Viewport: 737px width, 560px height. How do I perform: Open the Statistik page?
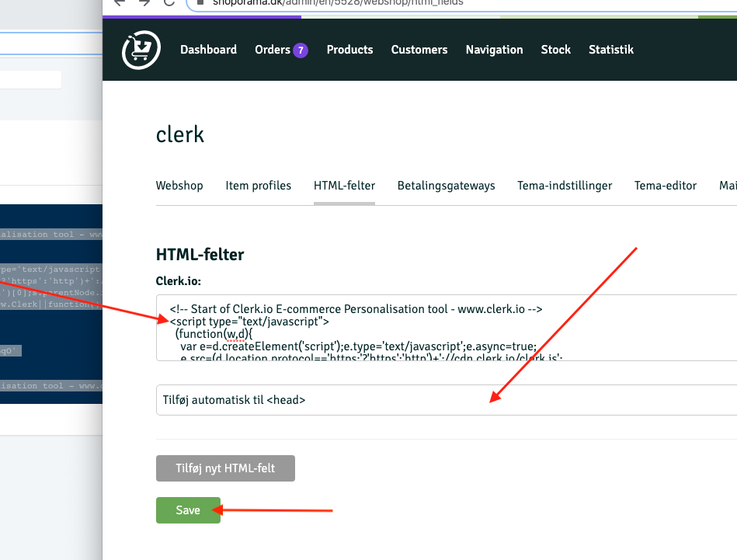click(610, 50)
